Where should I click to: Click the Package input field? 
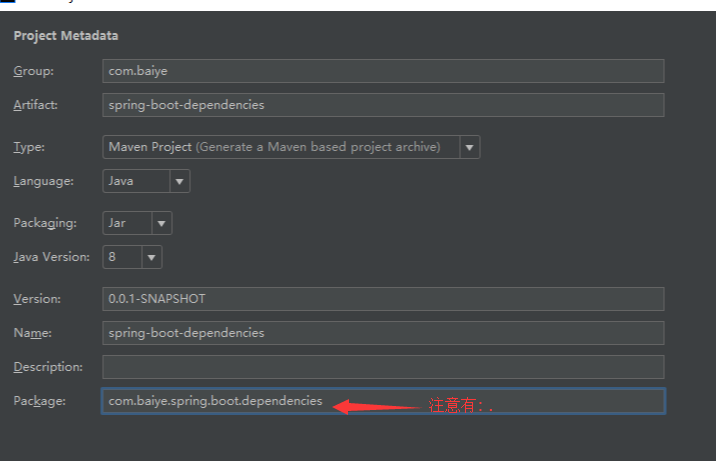pos(383,401)
